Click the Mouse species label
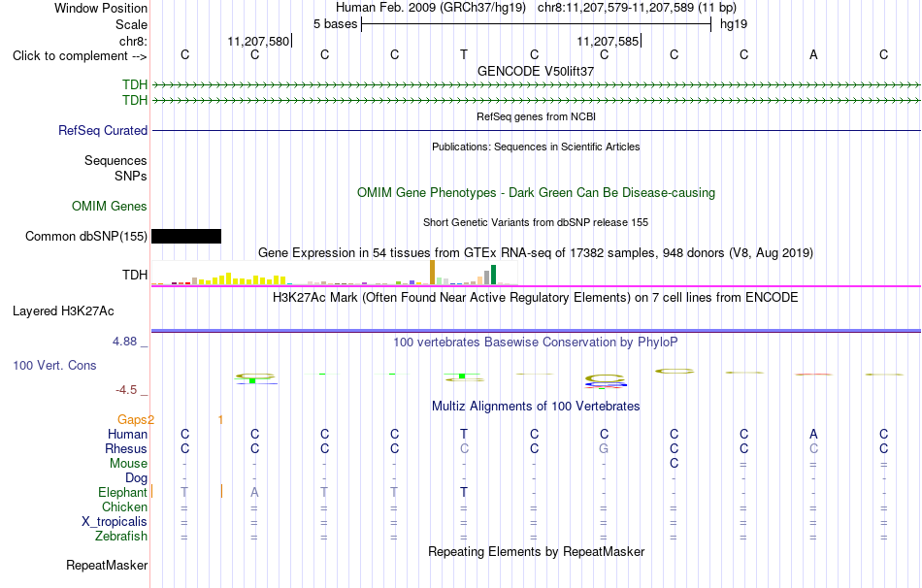The image size is (922, 588). [x=128, y=464]
